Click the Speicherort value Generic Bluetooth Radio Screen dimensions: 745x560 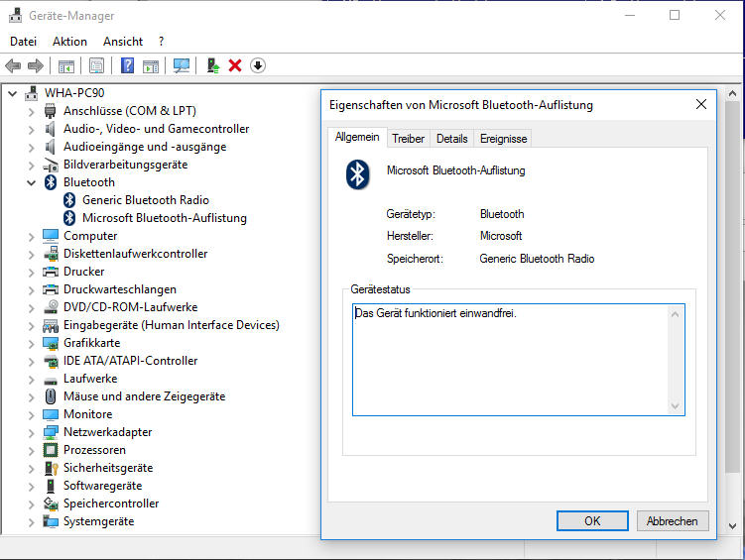pos(537,259)
